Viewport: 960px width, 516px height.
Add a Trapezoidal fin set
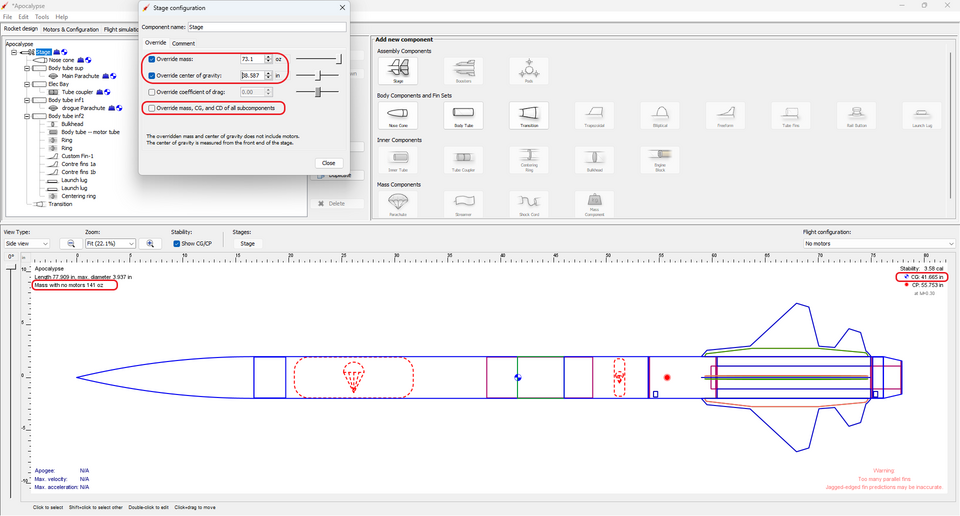(594, 115)
